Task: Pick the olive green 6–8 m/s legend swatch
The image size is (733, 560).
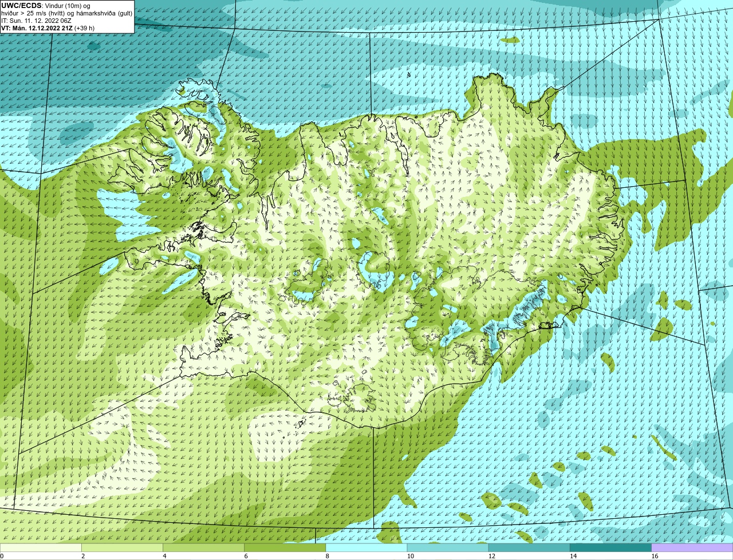Action: point(285,547)
